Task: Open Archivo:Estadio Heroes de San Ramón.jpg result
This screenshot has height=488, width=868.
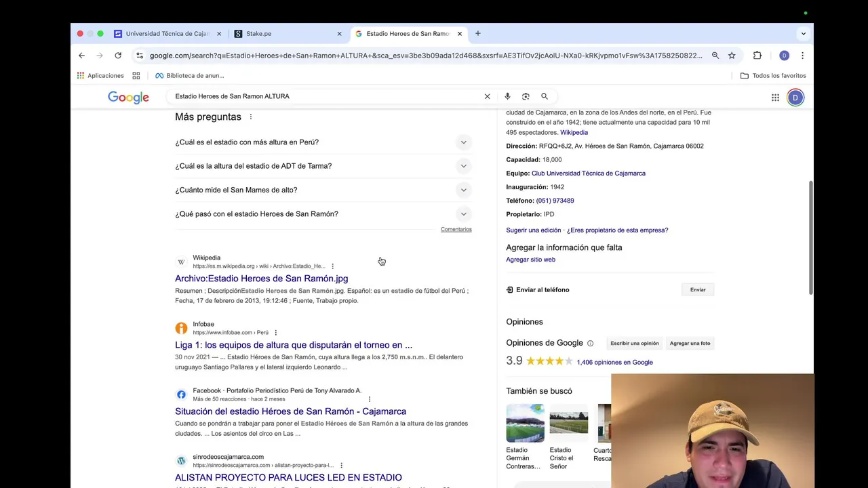Action: pyautogui.click(x=261, y=279)
